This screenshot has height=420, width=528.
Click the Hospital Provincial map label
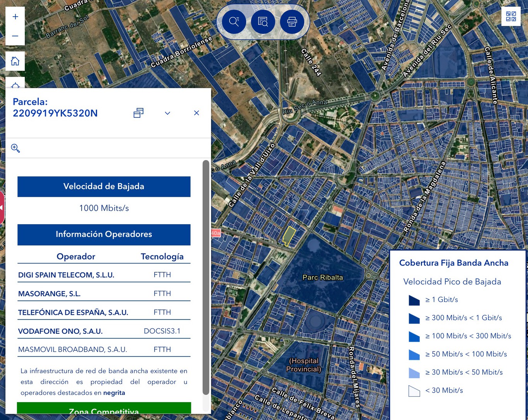tap(304, 365)
